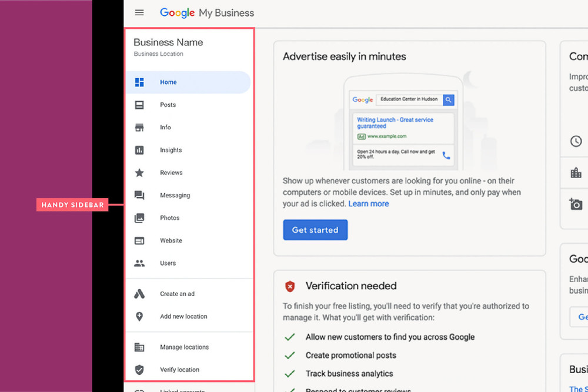Screen dimensions: 588x392
Task: Click the Writing Launch ad headline link
Action: click(395, 123)
